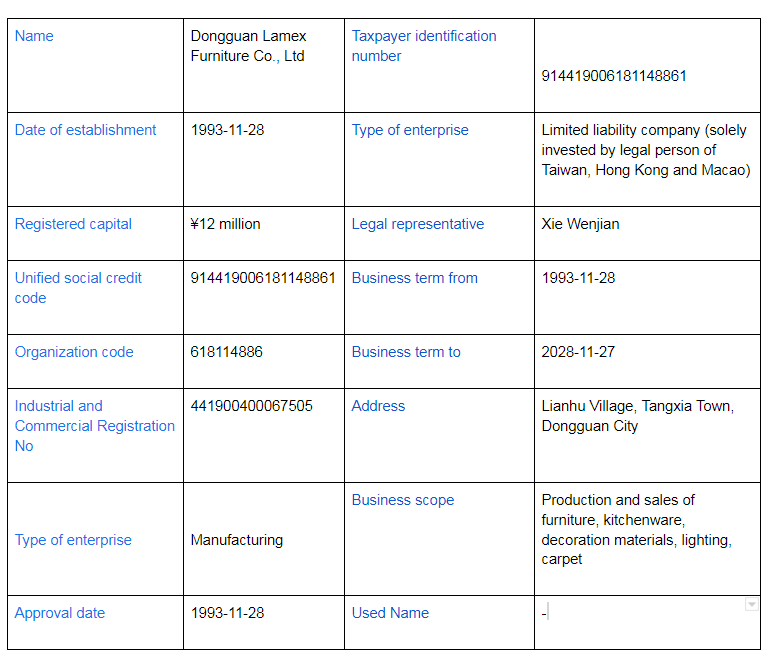Click 'Registered capital' label

point(73,224)
